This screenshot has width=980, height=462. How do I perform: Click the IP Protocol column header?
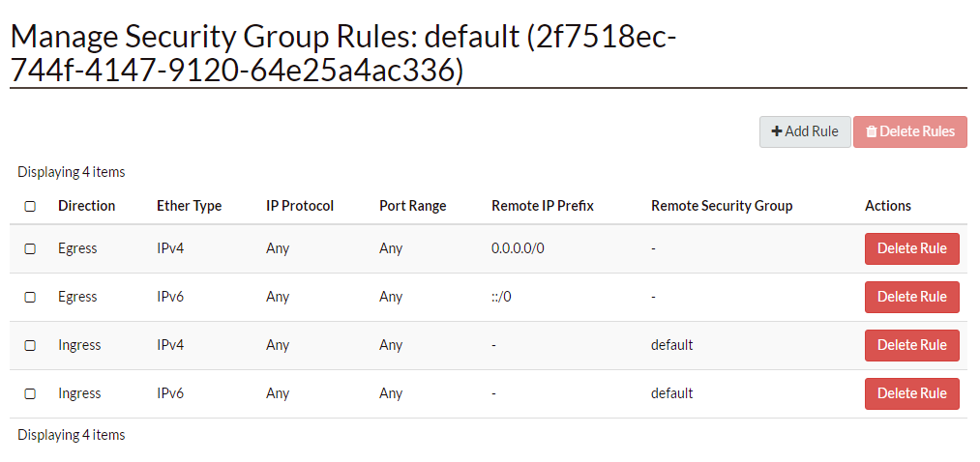click(x=300, y=206)
